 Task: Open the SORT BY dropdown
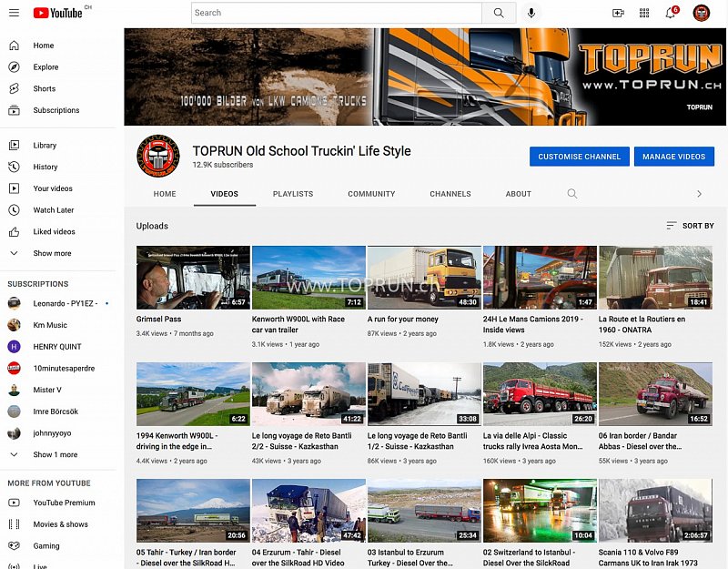[690, 226]
